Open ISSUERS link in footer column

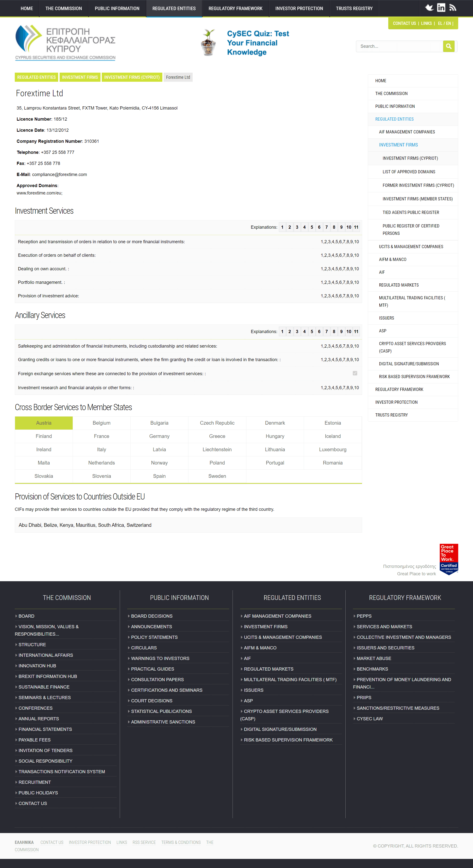click(x=253, y=690)
